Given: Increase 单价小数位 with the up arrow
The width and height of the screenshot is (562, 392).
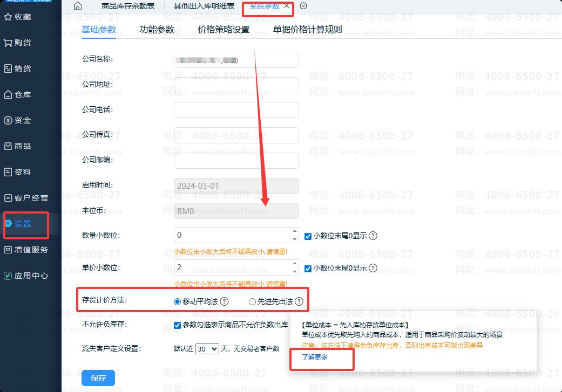Looking at the screenshot, I should tap(294, 264).
